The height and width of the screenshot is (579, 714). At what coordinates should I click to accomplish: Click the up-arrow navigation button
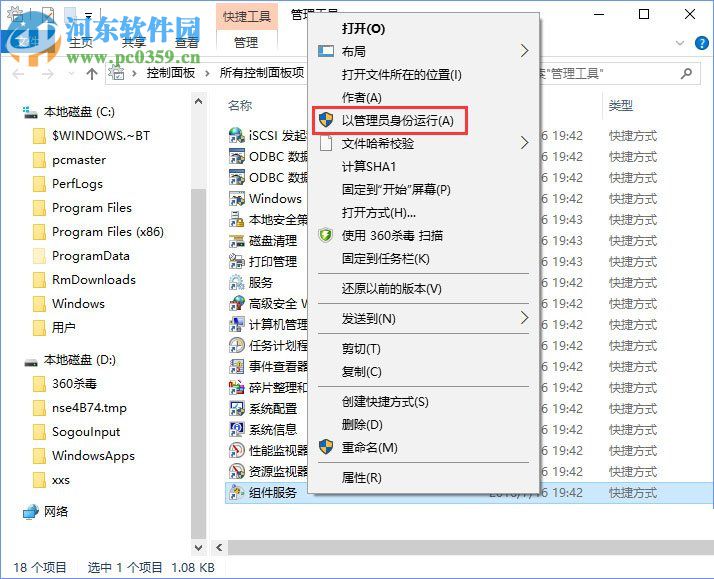[x=92, y=74]
